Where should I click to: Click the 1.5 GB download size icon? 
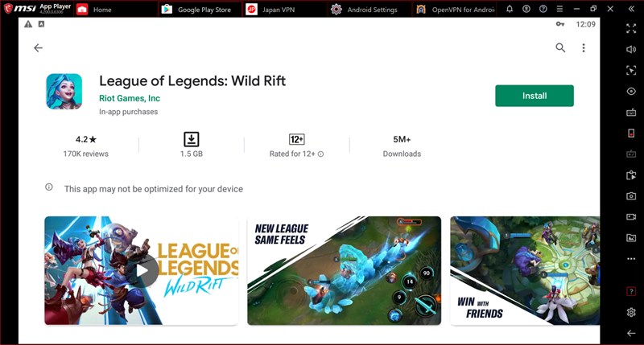pyautogui.click(x=191, y=139)
